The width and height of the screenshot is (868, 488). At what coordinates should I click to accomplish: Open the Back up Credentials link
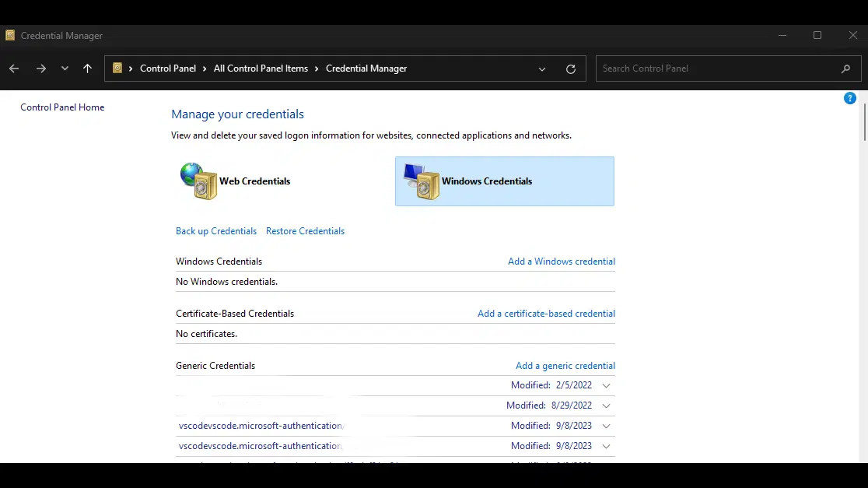[216, 231]
